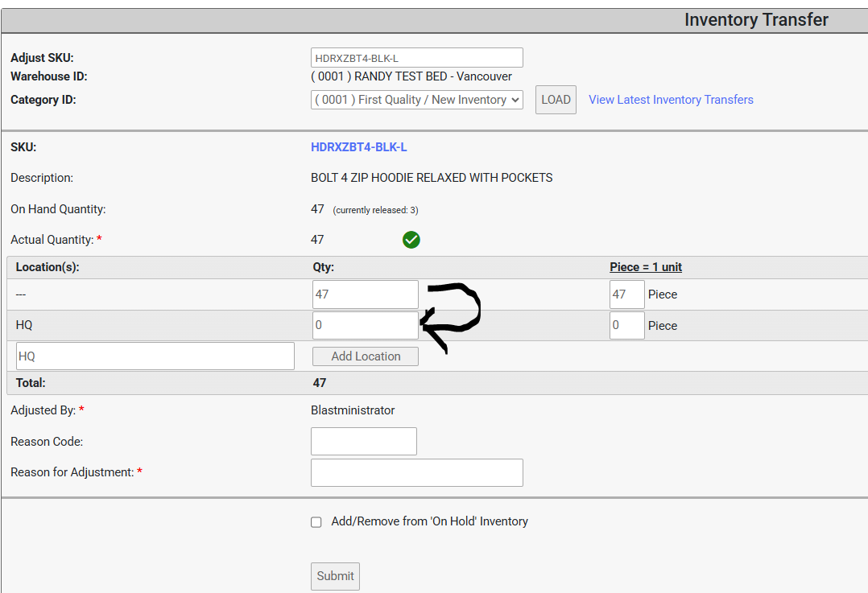868x593 pixels.
Task: Tick the Add/Remove from 'On Hold' checkbox
Action: [316, 522]
